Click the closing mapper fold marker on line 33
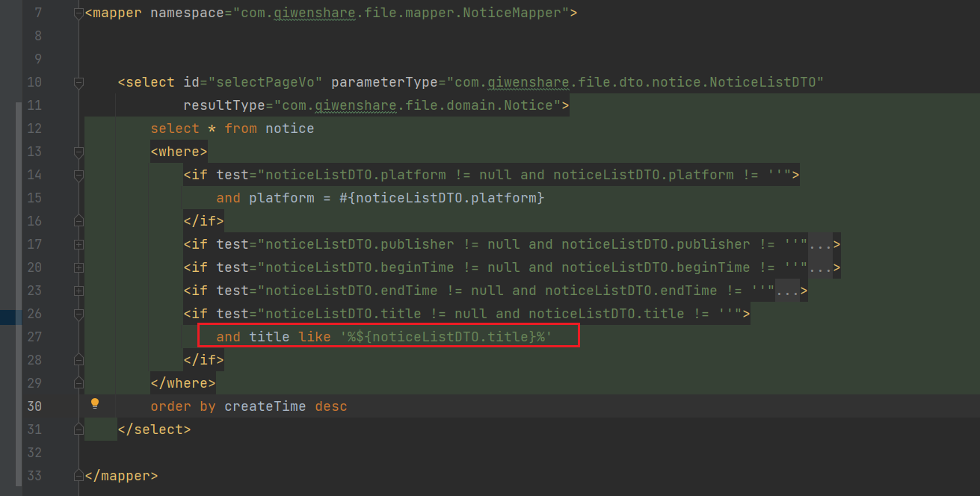 click(x=78, y=476)
